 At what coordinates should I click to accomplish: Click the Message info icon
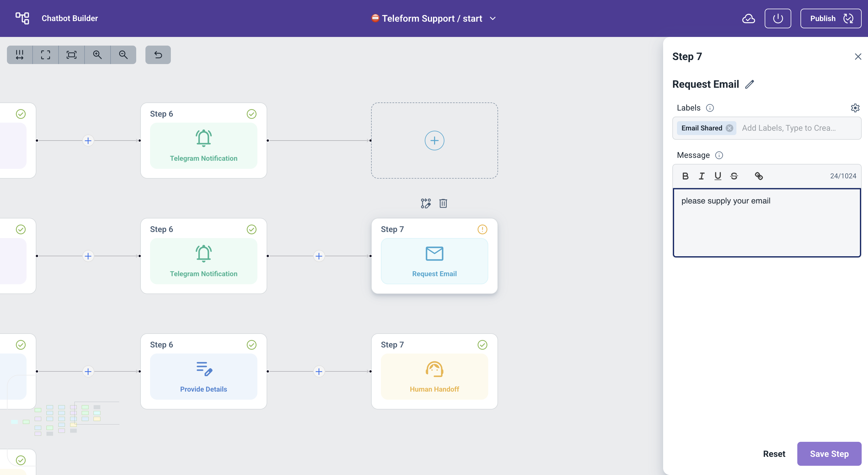click(719, 155)
